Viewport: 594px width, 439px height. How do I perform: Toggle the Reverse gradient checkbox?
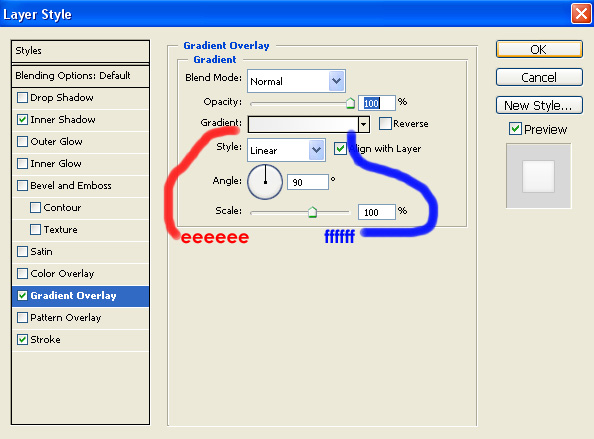tap(385, 123)
